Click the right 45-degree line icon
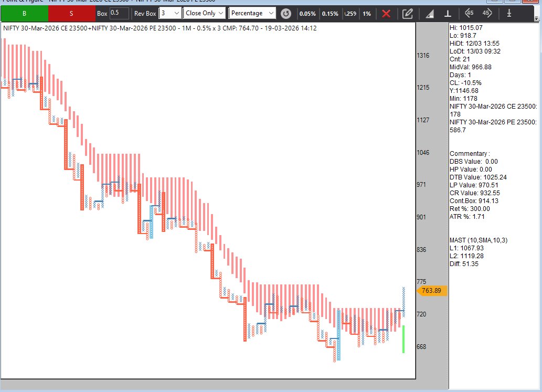Screen dimensions: 542x392 487,13
